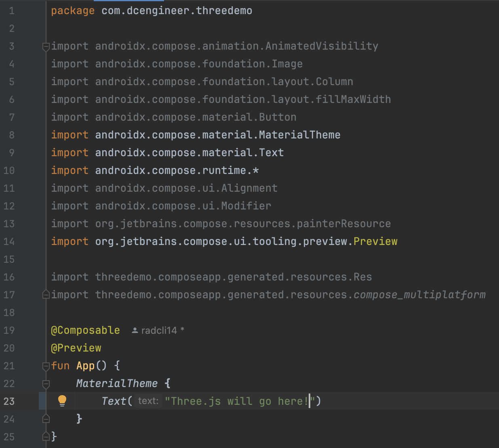Click the @Preview annotation on line 20
Viewport: 499px width, 448px height.
click(76, 348)
